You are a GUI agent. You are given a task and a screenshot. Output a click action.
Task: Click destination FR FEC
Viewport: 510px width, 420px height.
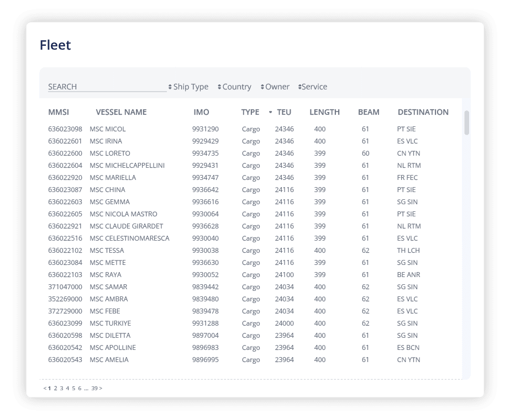click(x=407, y=178)
